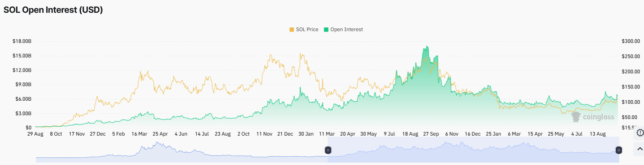Grab the right range slider handle
This screenshot has width=644, height=165.
coord(619,150)
